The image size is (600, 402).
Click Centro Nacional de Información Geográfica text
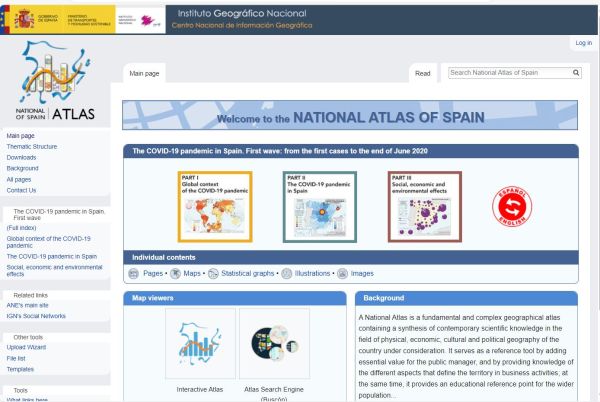click(x=242, y=25)
